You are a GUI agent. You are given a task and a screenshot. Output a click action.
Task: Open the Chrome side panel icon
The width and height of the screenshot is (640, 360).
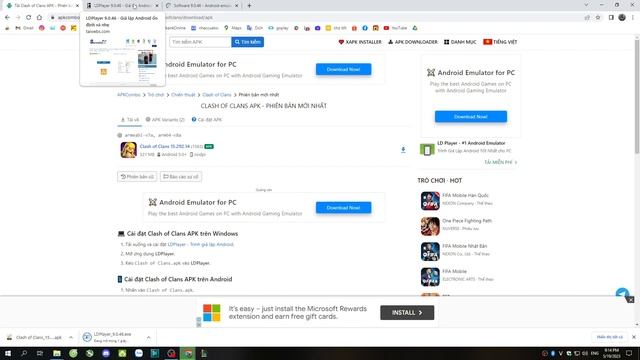click(611, 18)
